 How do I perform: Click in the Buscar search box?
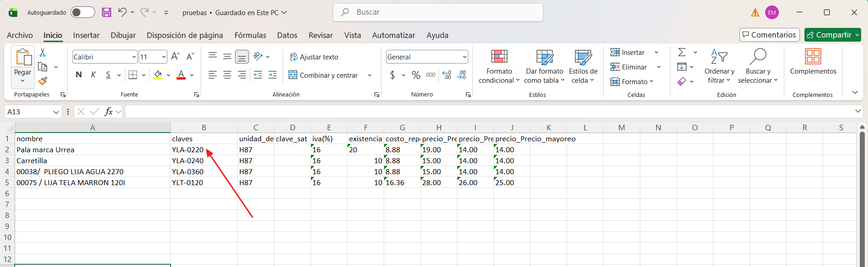tap(438, 12)
